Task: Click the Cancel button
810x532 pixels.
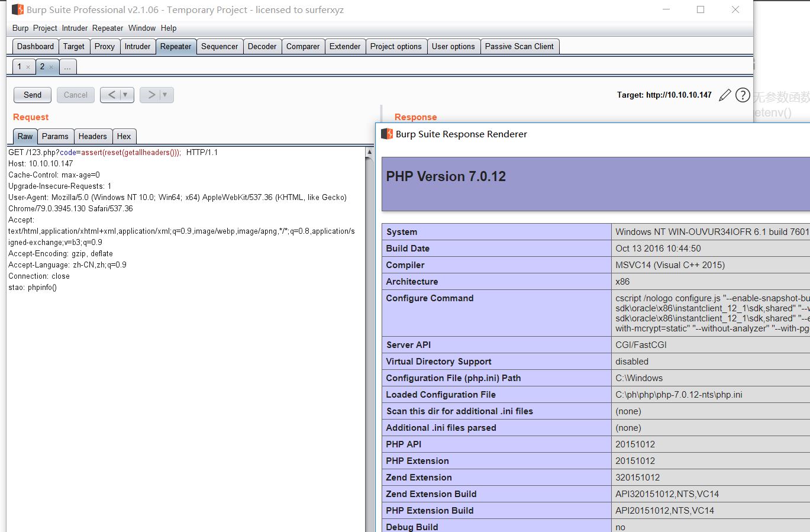Action: pyautogui.click(x=76, y=95)
